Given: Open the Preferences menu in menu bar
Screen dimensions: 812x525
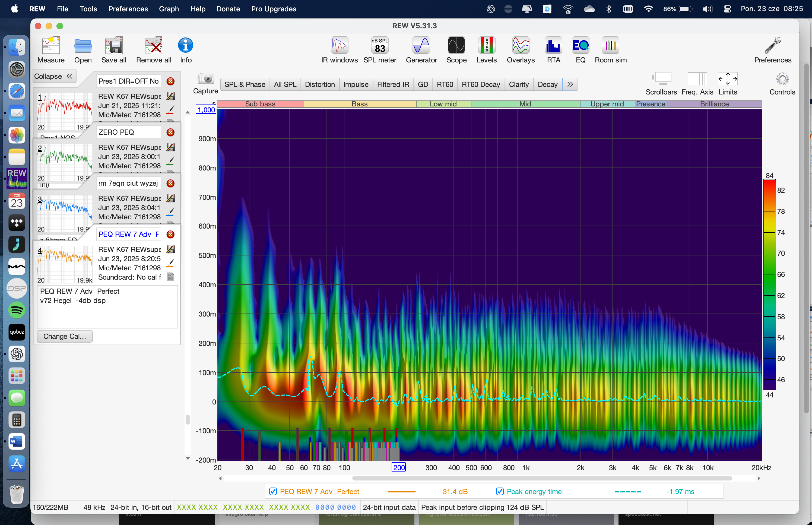Looking at the screenshot, I should (128, 9).
